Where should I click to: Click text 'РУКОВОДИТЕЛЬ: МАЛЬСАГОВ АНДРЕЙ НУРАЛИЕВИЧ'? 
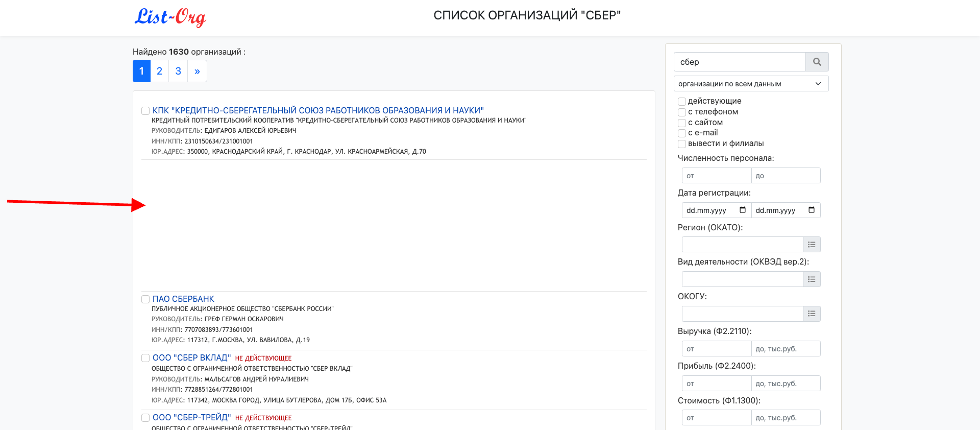230,379
